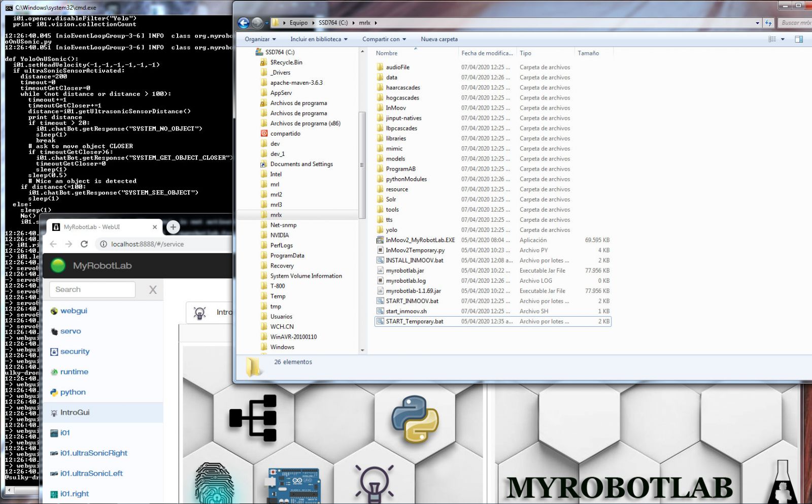Viewport: 812px width, 504px height.
Task: Open security service in MyRobotLab sidebar
Action: pos(75,351)
